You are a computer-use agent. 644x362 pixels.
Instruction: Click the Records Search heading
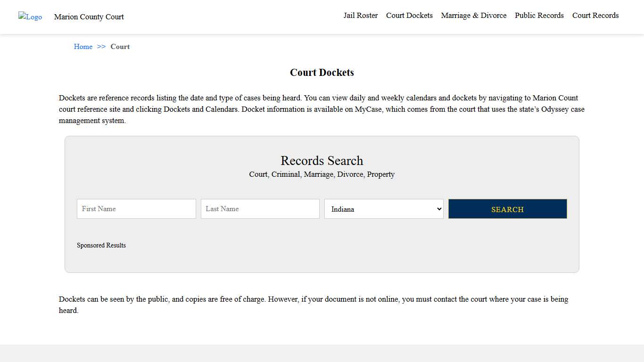click(x=322, y=161)
